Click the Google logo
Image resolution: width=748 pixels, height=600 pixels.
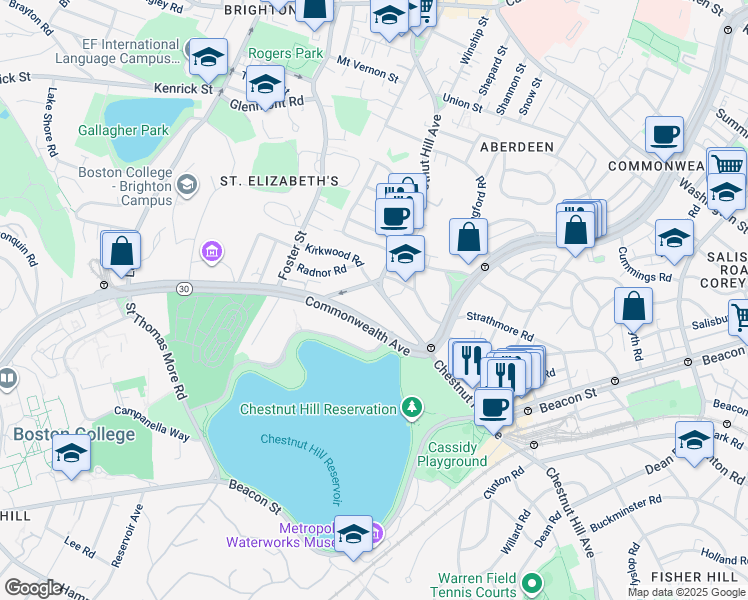tap(33, 588)
